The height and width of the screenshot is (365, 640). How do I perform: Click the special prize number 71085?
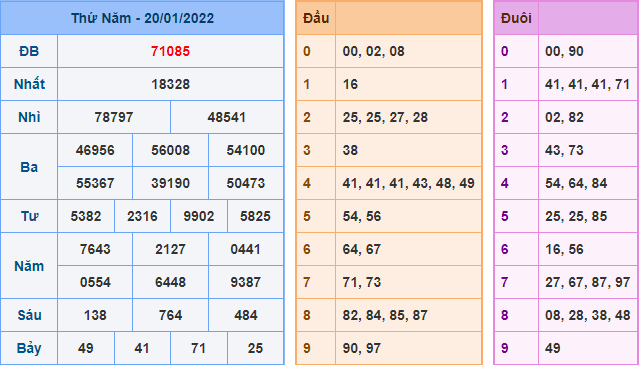[x=170, y=51]
